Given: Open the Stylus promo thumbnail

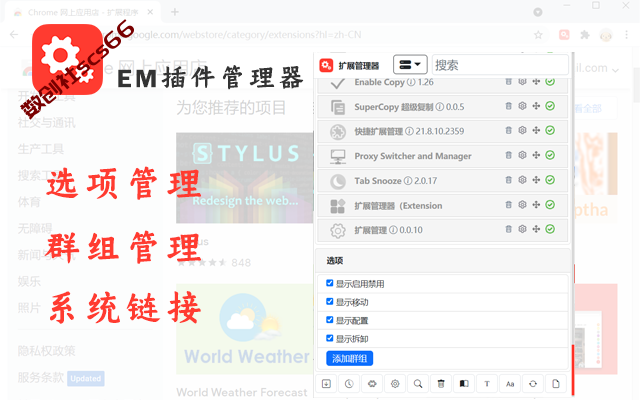Looking at the screenshot, I should pos(245,178).
